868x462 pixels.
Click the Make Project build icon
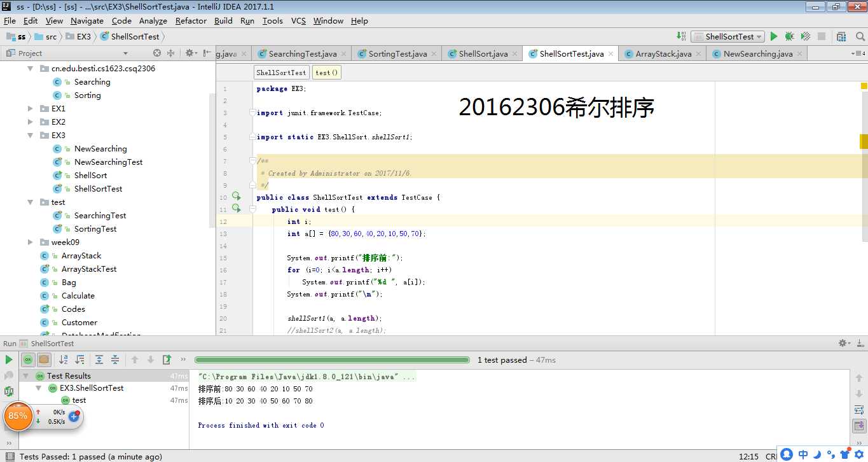point(681,37)
